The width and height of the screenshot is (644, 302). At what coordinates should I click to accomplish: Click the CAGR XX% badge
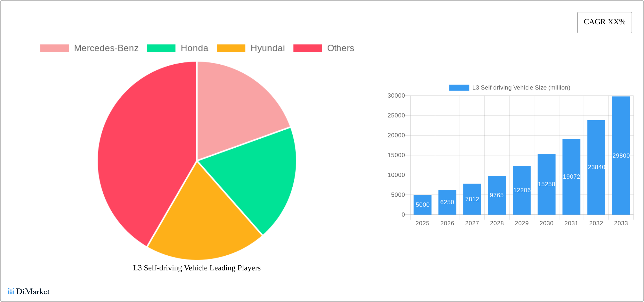pyautogui.click(x=604, y=22)
